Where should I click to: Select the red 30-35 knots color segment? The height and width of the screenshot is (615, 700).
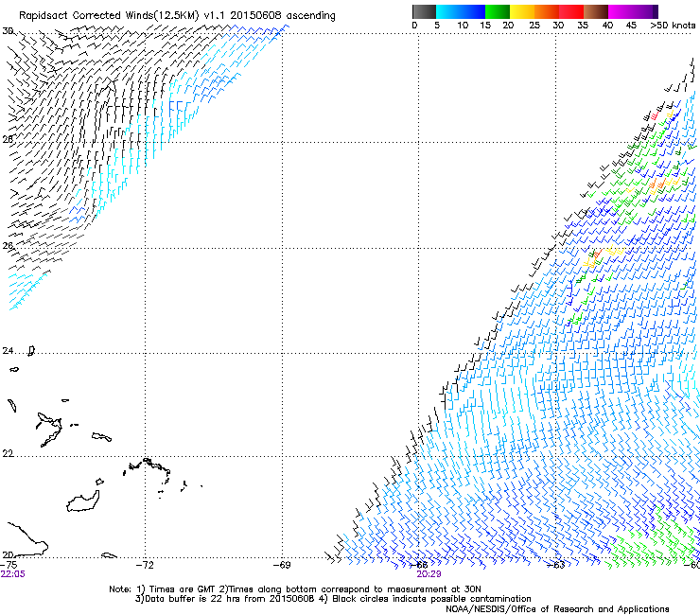[x=571, y=11]
